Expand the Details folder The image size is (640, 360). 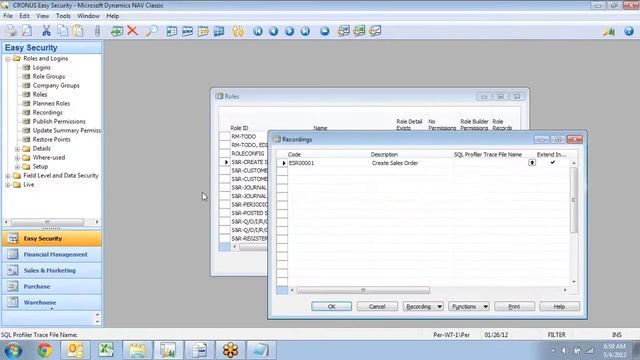(x=17, y=149)
